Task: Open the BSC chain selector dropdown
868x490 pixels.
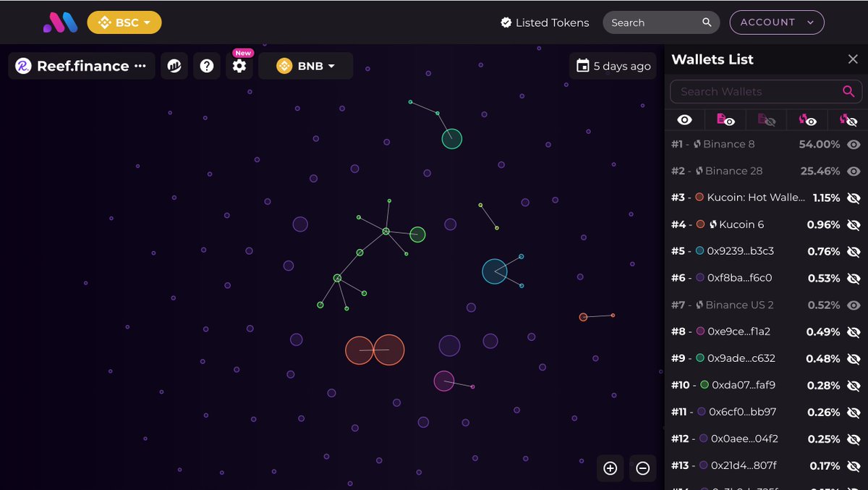Action: pos(124,22)
